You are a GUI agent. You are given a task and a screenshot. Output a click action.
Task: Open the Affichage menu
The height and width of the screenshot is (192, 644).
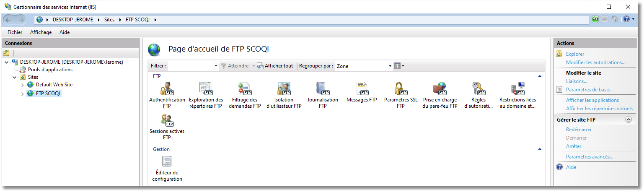tap(41, 32)
